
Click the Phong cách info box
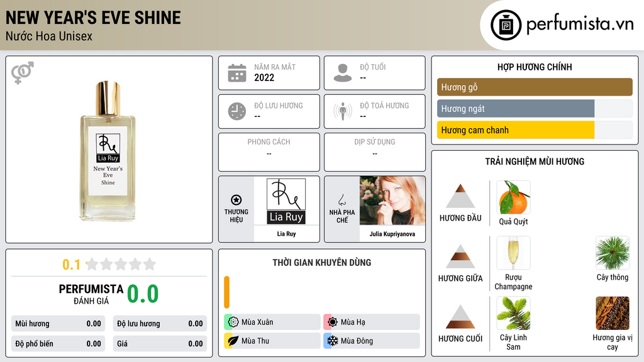pyautogui.click(x=269, y=152)
